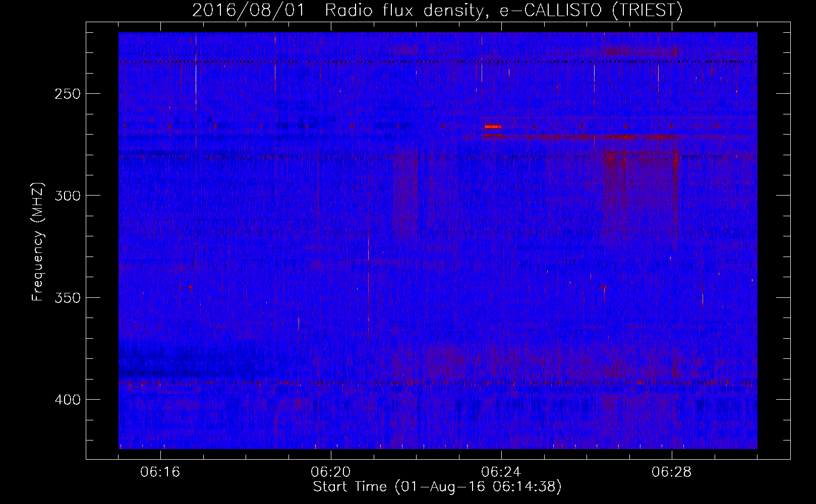816x504 pixels.
Task: Click the 06:24 time tick label
Action: [x=501, y=472]
